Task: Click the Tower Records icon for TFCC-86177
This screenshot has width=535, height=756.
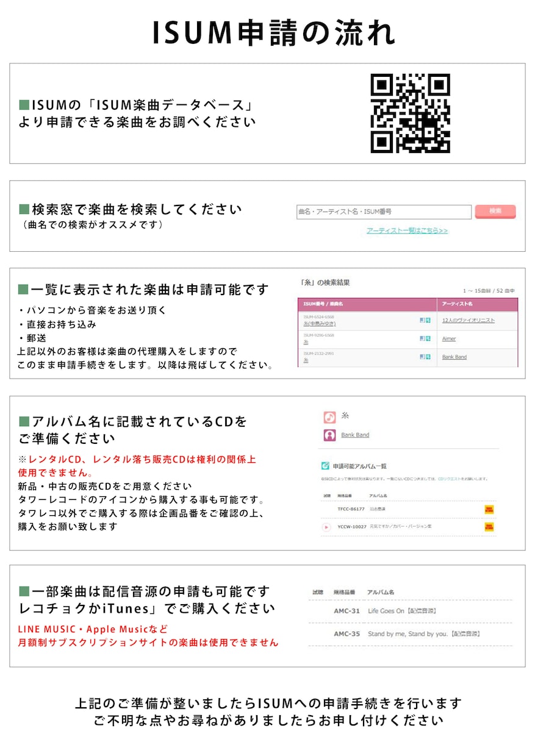Action: click(x=489, y=509)
